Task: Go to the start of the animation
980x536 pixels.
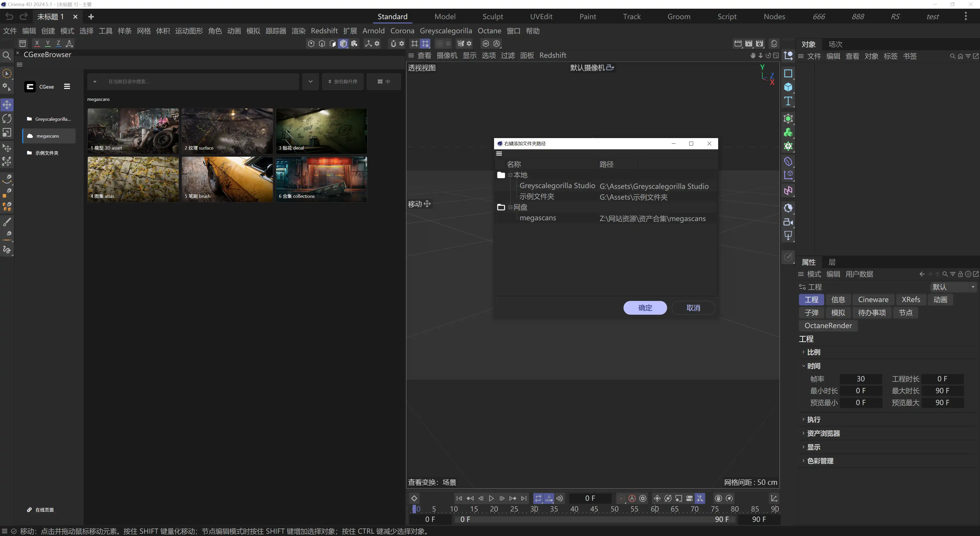Action: tap(459, 498)
